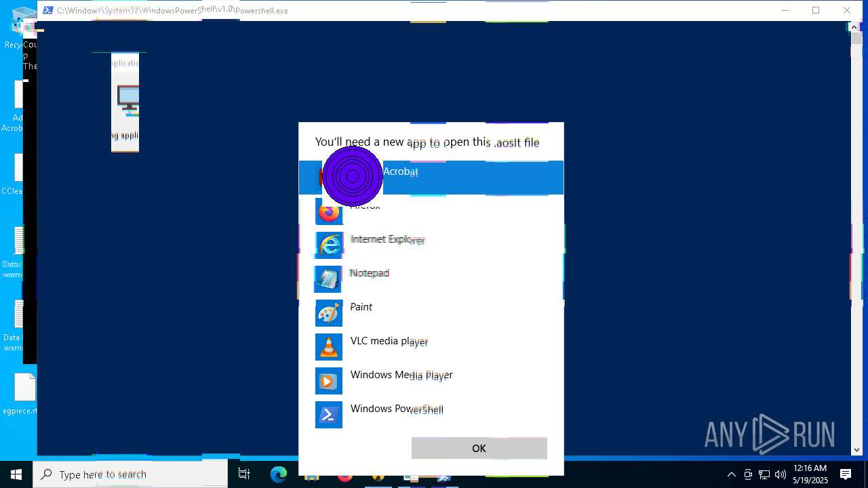Open Task View on the taskbar
Image resolution: width=868 pixels, height=488 pixels.
click(244, 474)
